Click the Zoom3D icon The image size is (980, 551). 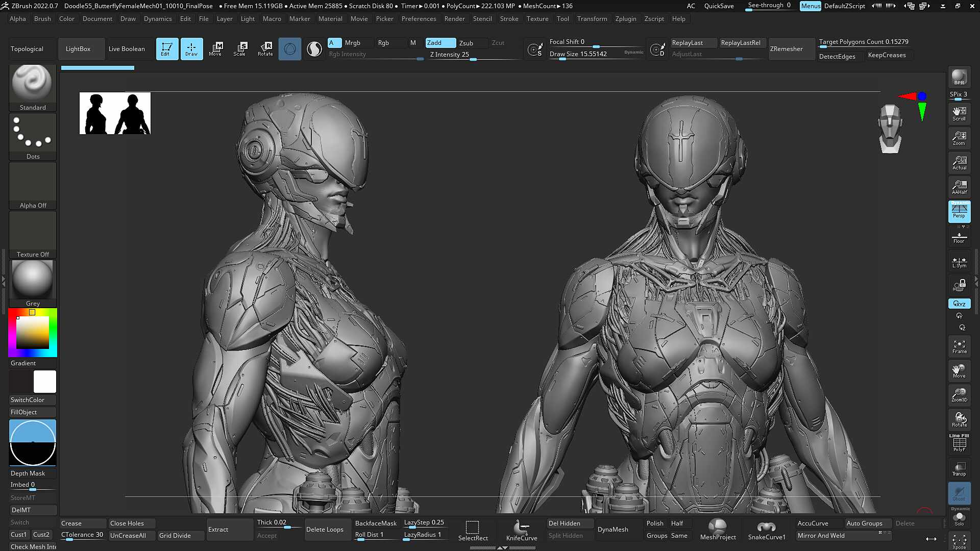pos(959,395)
